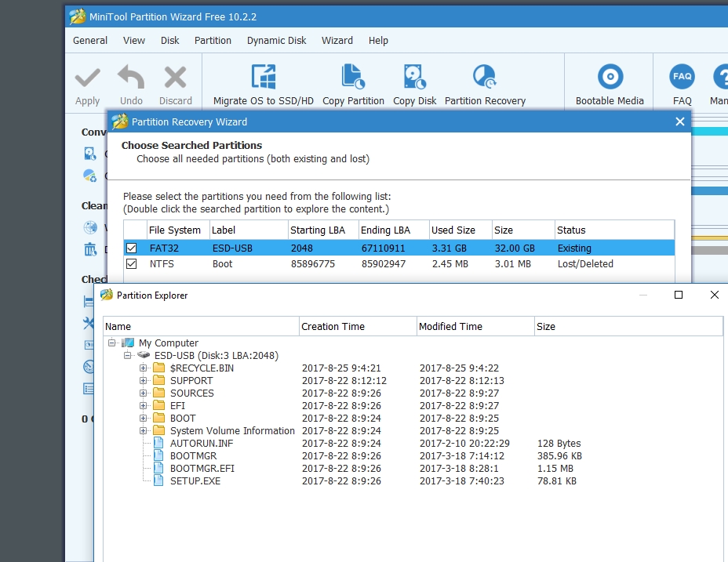Open the View menu

point(134,41)
